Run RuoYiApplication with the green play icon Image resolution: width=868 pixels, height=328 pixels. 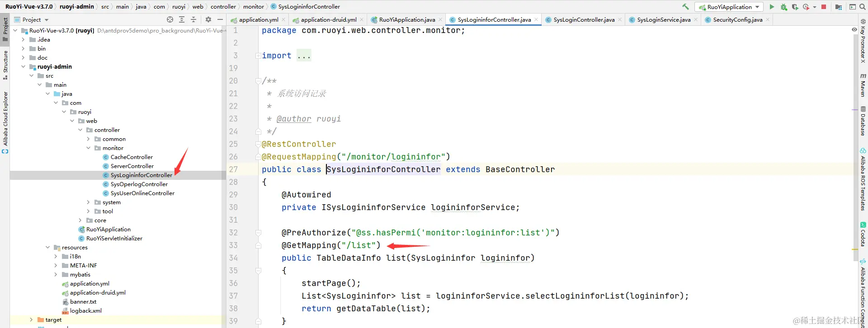tap(772, 7)
